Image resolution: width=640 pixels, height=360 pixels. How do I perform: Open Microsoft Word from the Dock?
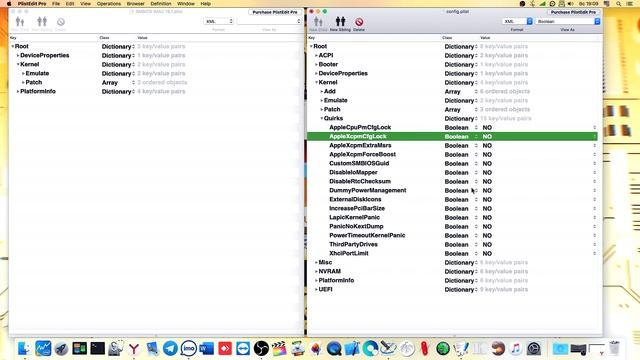pyautogui.click(x=207, y=348)
